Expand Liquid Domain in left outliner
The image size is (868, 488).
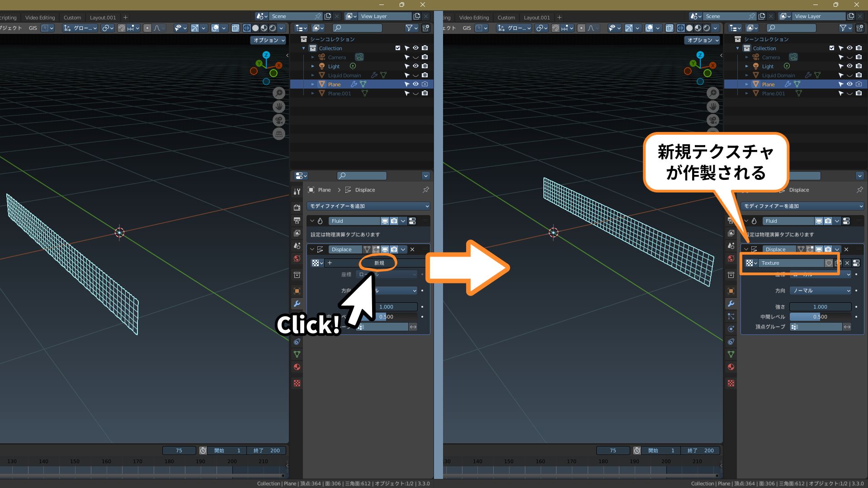coord(312,75)
